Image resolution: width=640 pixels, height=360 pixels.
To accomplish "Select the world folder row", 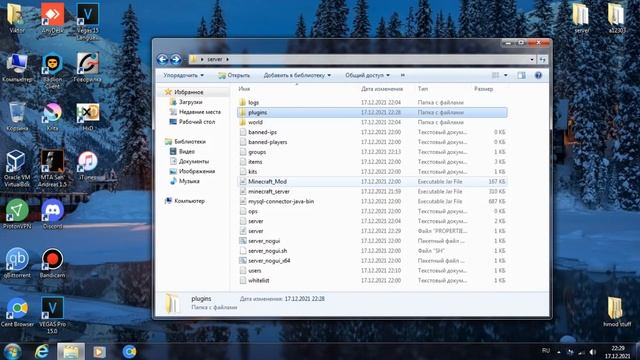I will pyautogui.click(x=372, y=122).
